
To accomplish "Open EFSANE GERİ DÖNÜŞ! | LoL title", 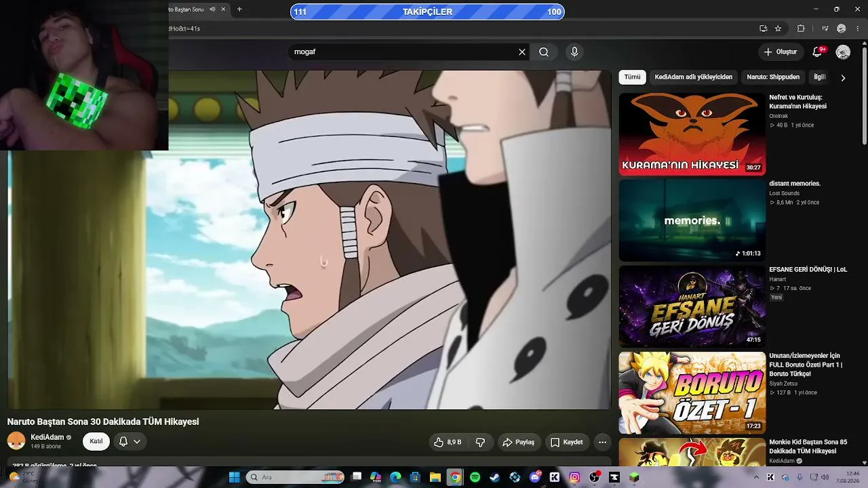I will (x=808, y=270).
